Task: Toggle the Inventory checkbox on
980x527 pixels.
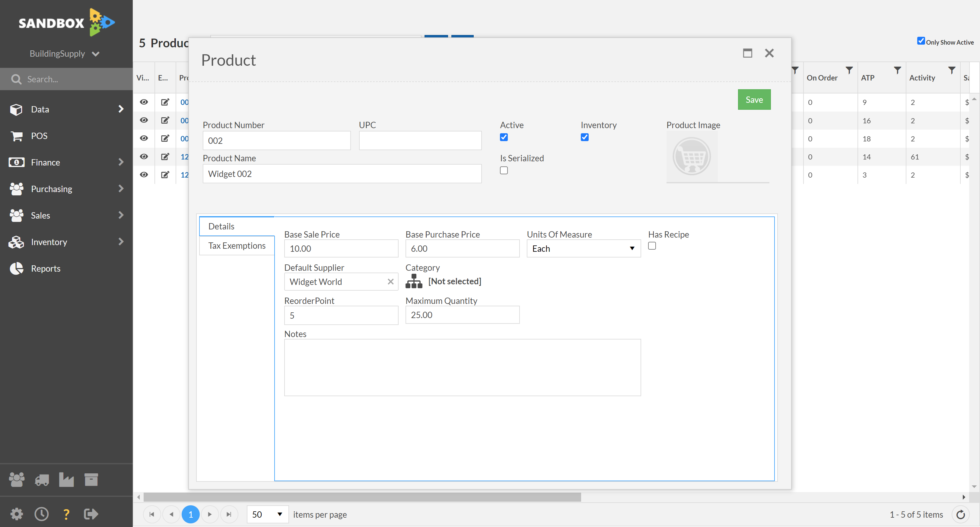Action: [x=584, y=137]
